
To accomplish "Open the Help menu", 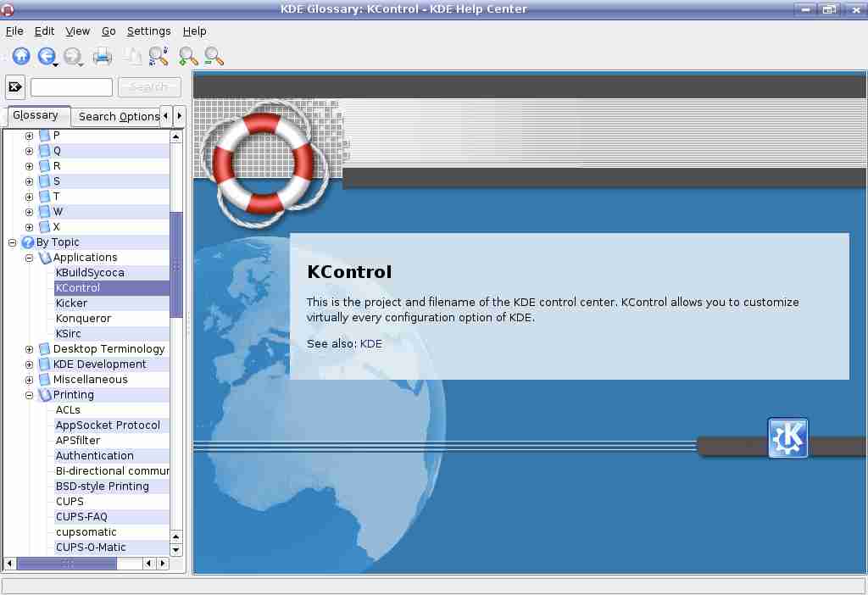I will [194, 31].
